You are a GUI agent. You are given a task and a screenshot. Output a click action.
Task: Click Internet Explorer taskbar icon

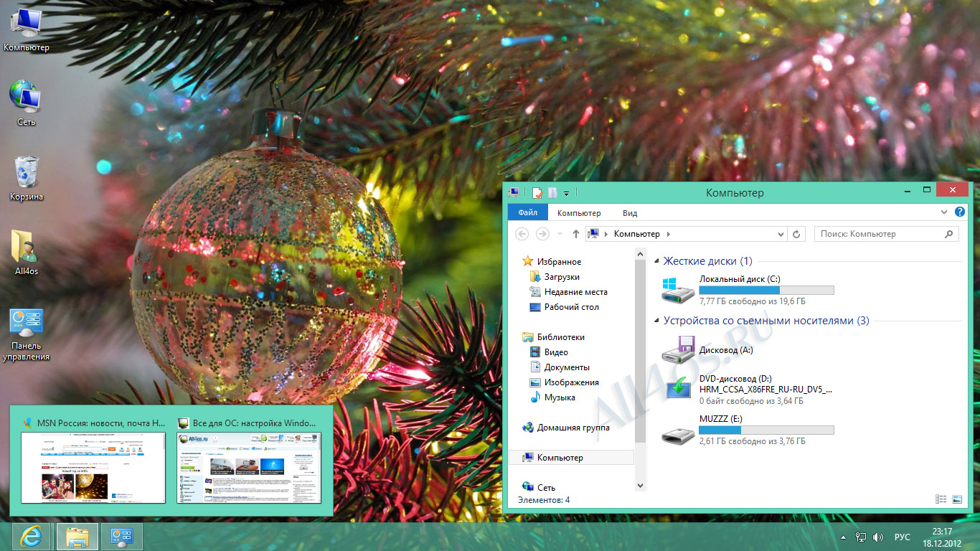coord(32,537)
